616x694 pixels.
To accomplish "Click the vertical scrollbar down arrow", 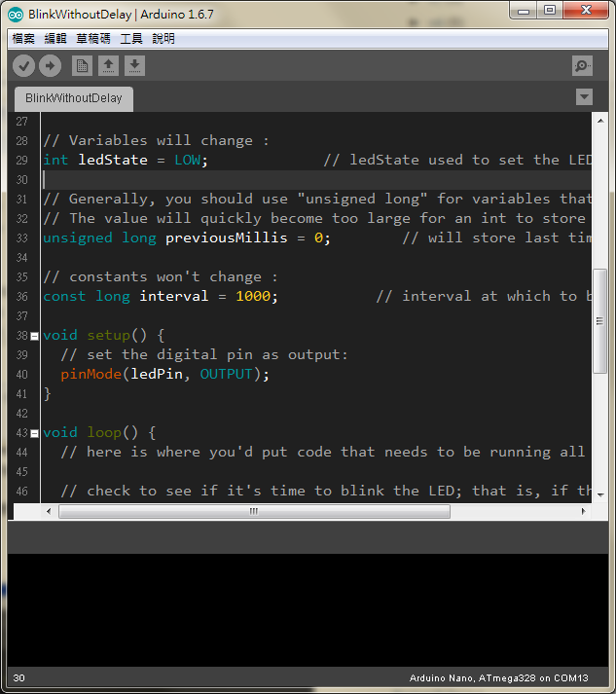I will [x=600, y=494].
